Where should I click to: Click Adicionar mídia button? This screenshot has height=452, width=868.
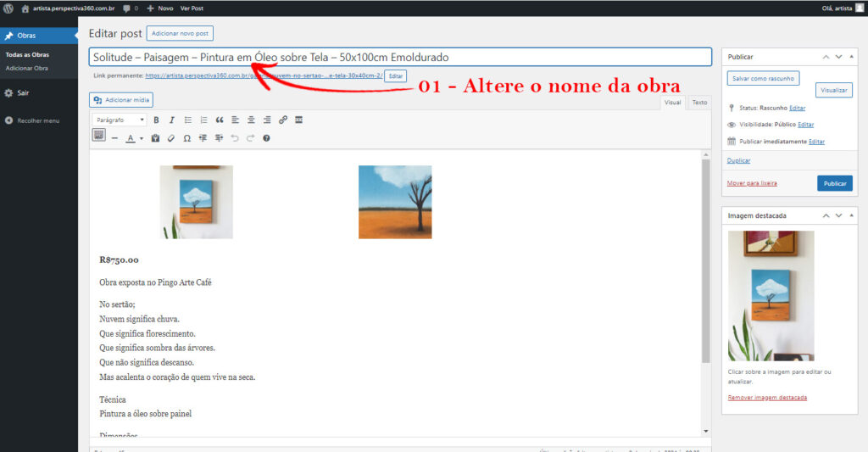pyautogui.click(x=121, y=100)
